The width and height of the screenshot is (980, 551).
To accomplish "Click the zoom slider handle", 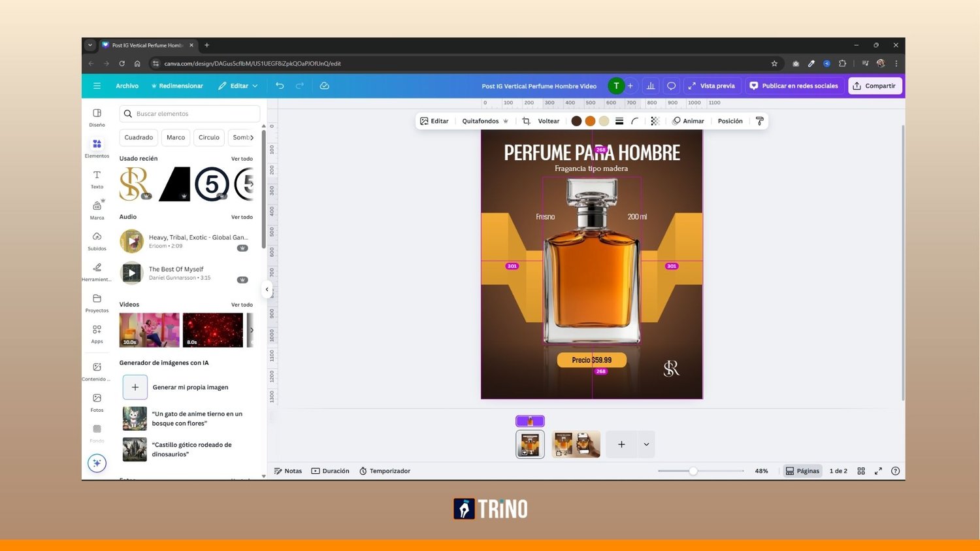I will point(693,471).
